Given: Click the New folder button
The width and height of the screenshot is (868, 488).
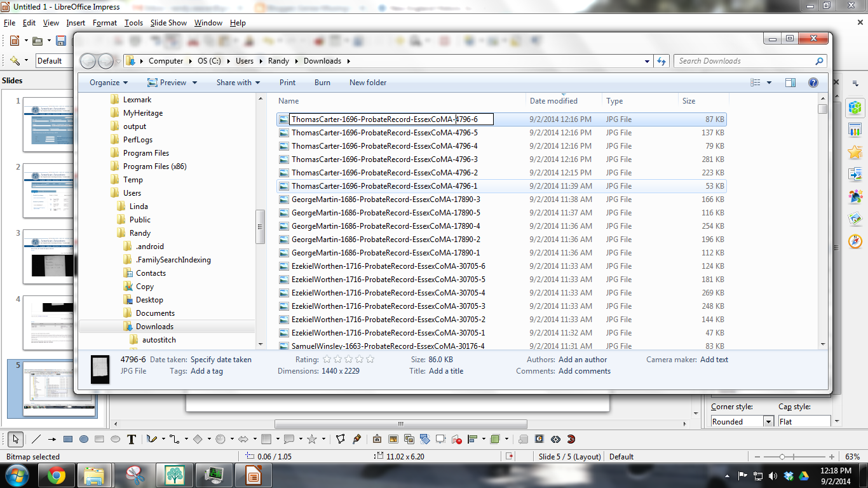Looking at the screenshot, I should [x=368, y=83].
